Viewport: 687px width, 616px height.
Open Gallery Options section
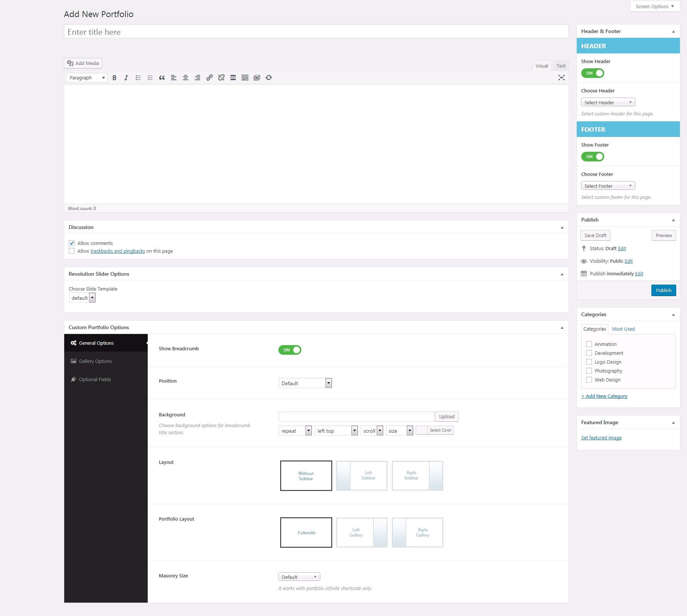click(106, 361)
